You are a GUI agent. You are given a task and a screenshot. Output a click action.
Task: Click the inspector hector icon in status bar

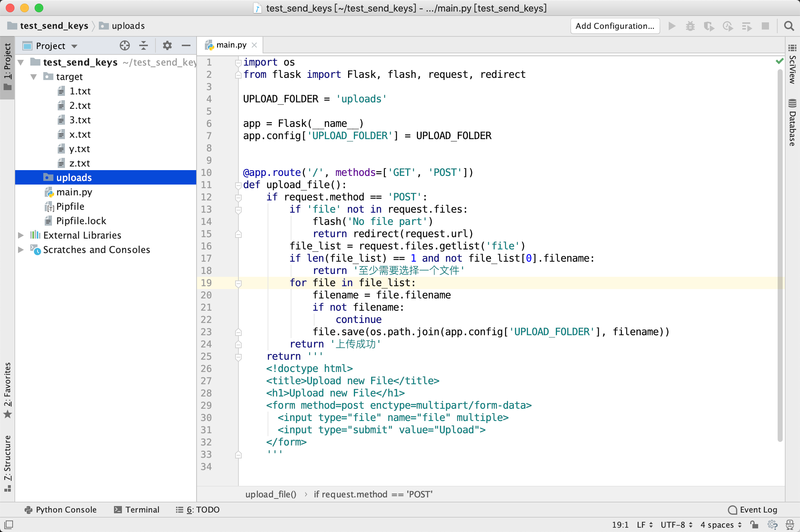[790, 524]
